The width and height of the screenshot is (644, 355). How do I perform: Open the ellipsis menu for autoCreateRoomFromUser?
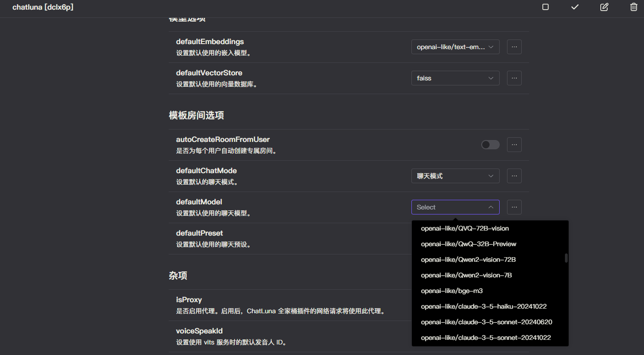pyautogui.click(x=514, y=145)
